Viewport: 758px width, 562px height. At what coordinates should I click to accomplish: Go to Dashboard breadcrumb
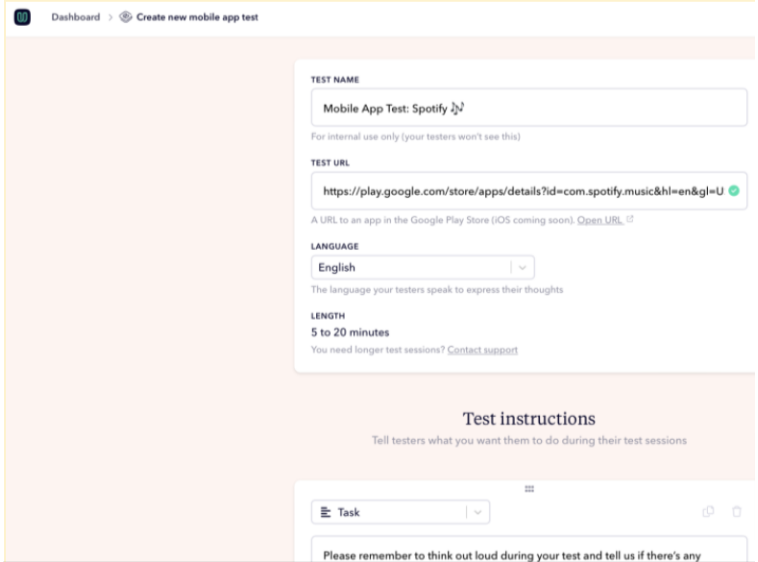tap(75, 17)
